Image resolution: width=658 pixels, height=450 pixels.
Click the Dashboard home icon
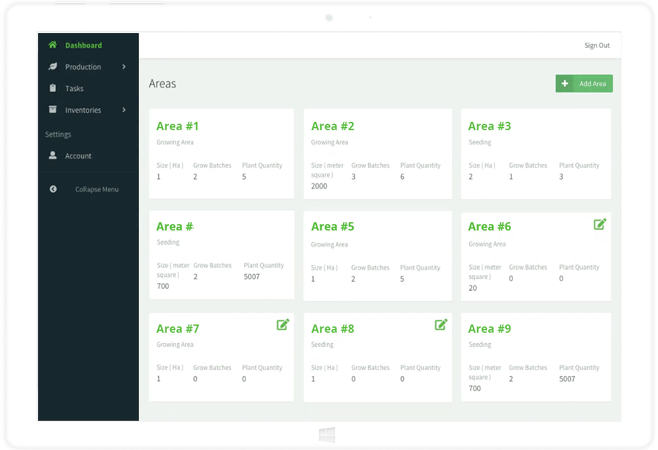coord(53,45)
